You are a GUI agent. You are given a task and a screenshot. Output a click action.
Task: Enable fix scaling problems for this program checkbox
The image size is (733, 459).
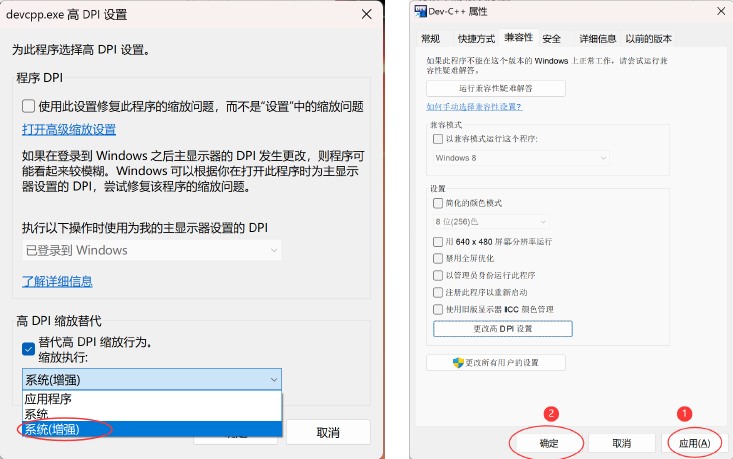pyautogui.click(x=29, y=106)
